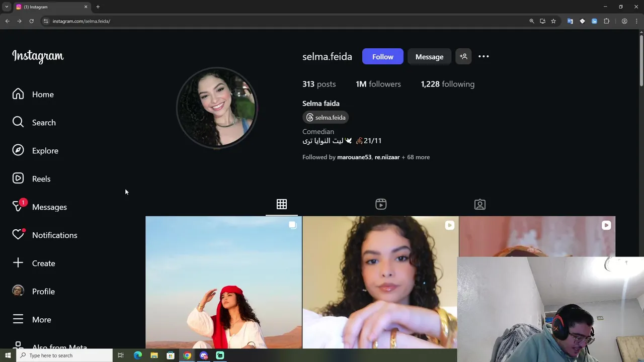This screenshot has width=644, height=362.
Task: Open the Windows Start menu
Action: 8,355
